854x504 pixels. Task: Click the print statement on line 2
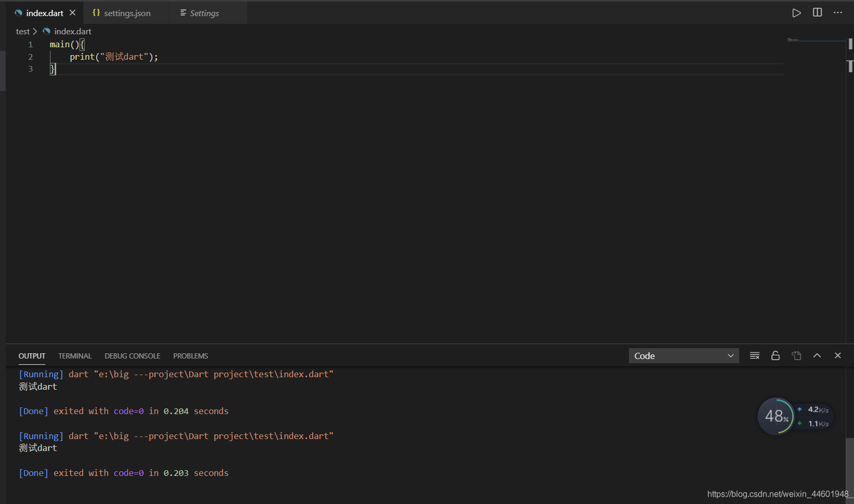click(114, 57)
